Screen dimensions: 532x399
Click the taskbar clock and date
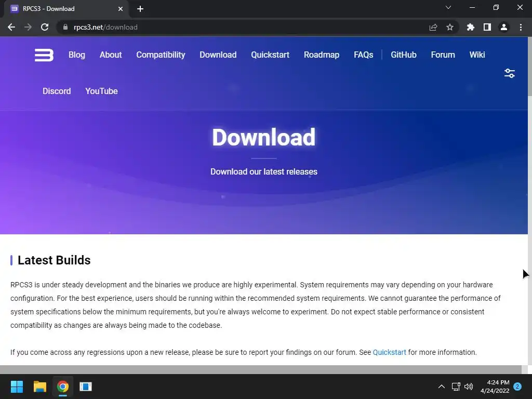click(495, 387)
